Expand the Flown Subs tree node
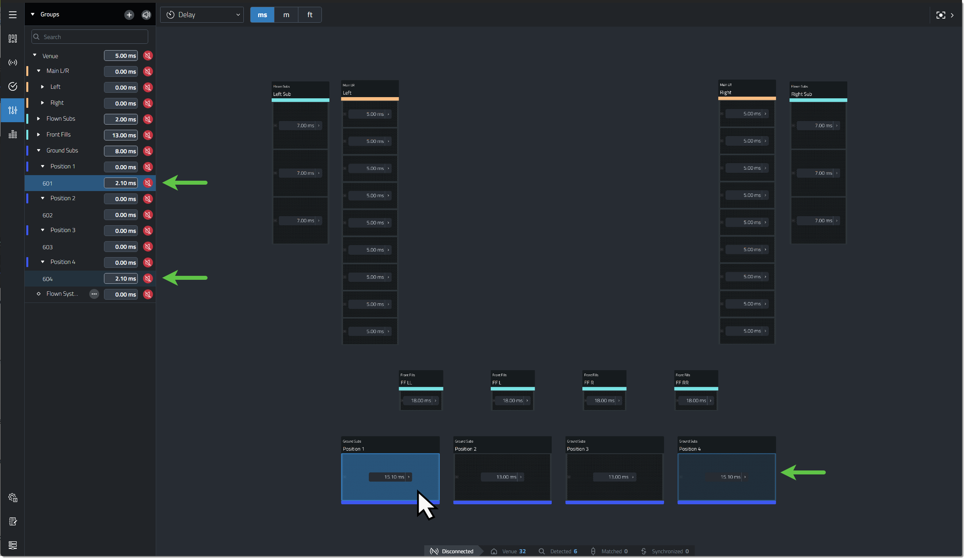This screenshot has width=966, height=560. click(39, 119)
